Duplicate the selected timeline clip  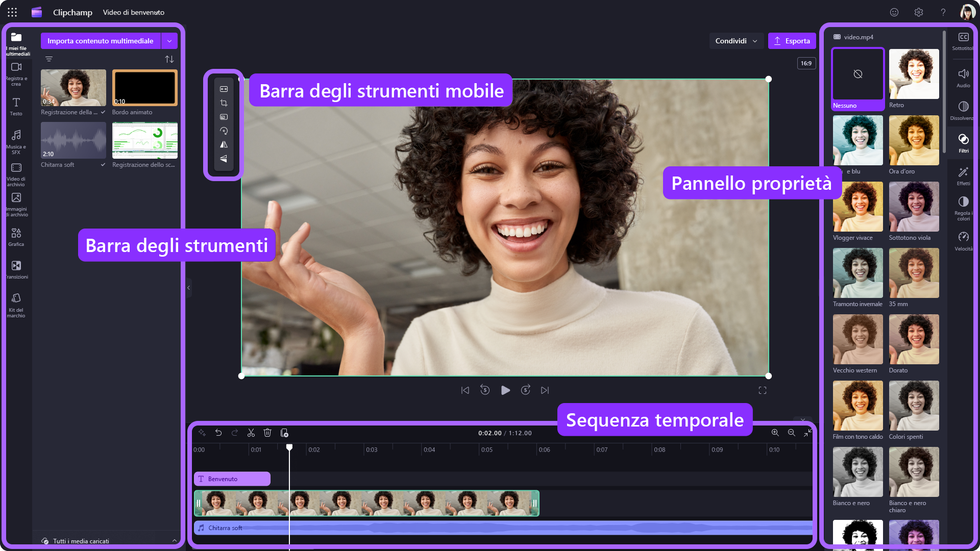pos(284,433)
